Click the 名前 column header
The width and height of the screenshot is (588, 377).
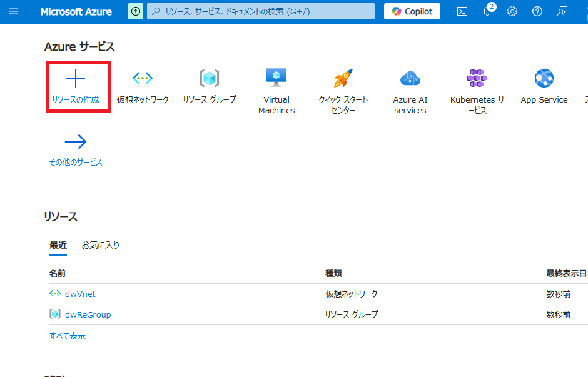(x=58, y=273)
